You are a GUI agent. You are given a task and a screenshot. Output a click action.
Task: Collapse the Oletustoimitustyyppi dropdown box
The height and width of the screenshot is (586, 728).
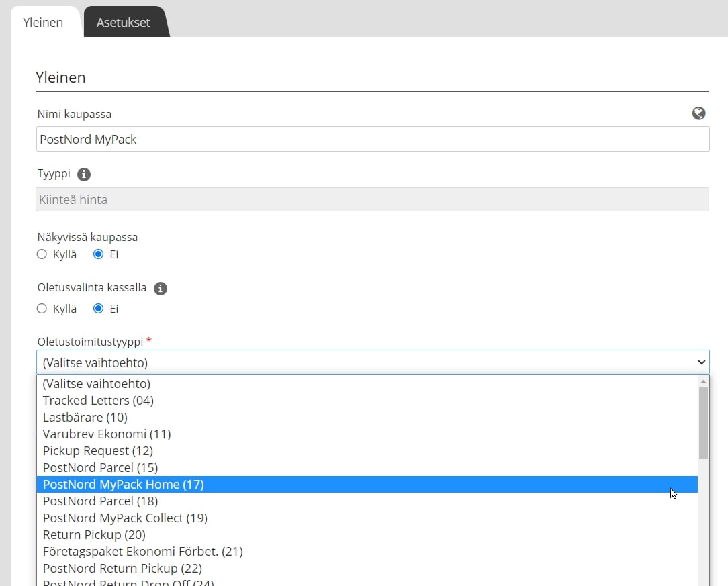point(373,362)
